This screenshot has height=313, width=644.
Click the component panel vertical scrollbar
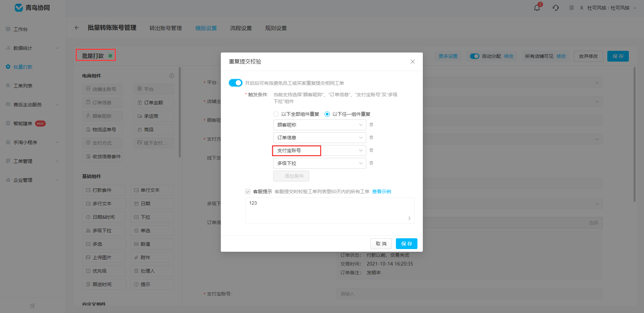pos(179,112)
